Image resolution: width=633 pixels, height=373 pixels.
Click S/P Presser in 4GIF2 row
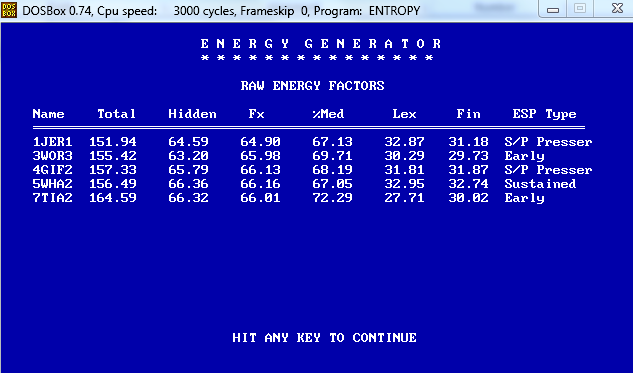(548, 170)
